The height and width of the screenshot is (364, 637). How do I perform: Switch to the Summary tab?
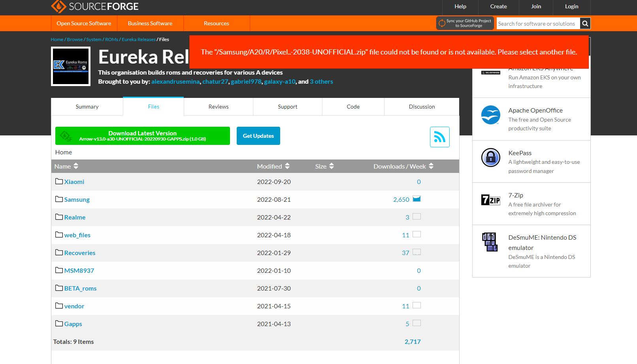87,107
